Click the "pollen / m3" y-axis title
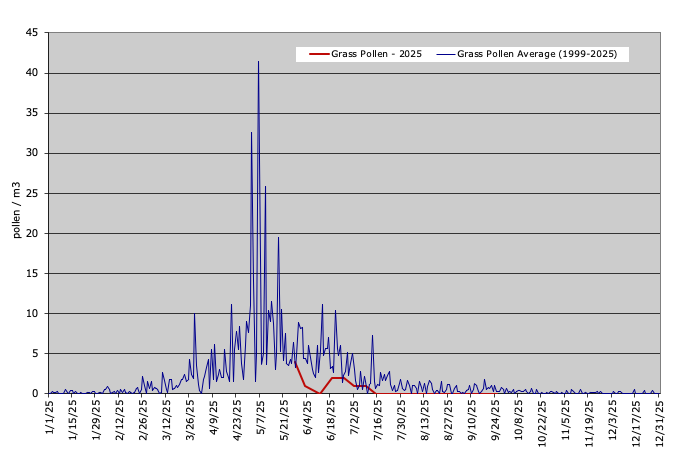 pyautogui.click(x=16, y=209)
